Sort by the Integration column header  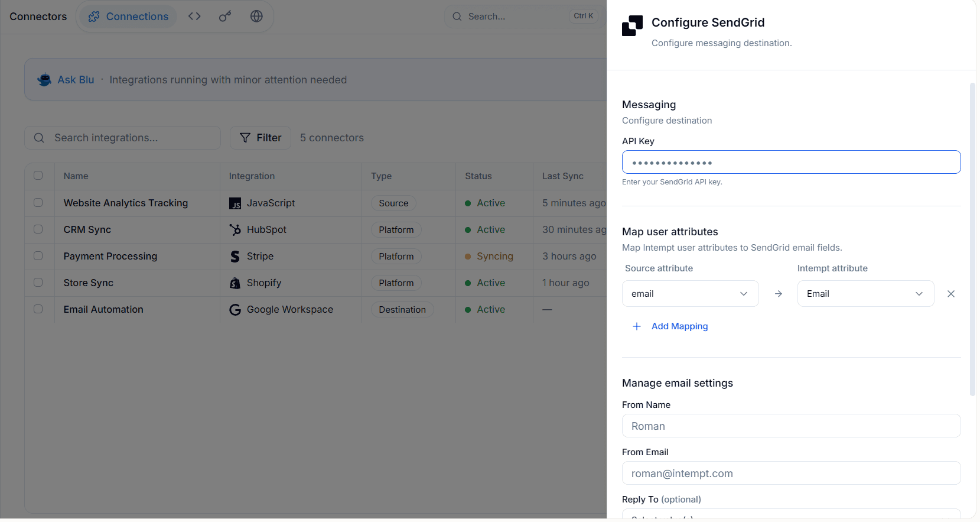tap(252, 176)
